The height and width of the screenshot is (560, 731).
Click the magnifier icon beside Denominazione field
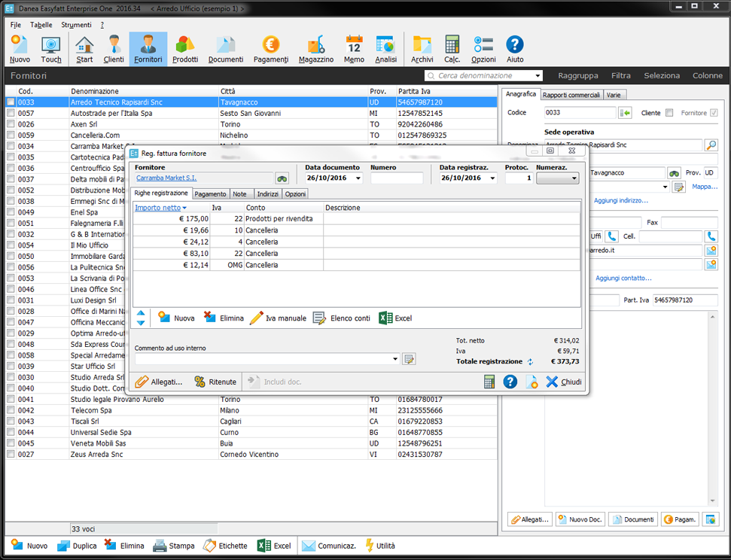point(711,145)
